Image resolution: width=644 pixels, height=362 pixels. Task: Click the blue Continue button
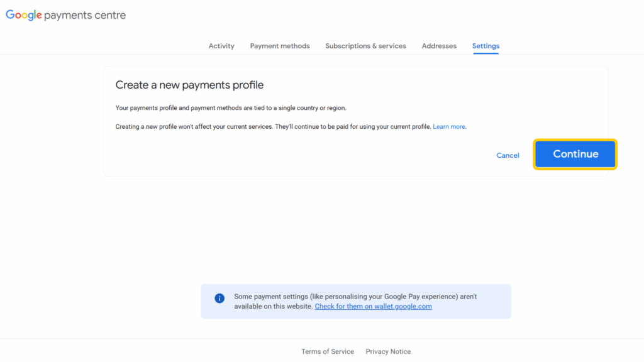pos(575,155)
